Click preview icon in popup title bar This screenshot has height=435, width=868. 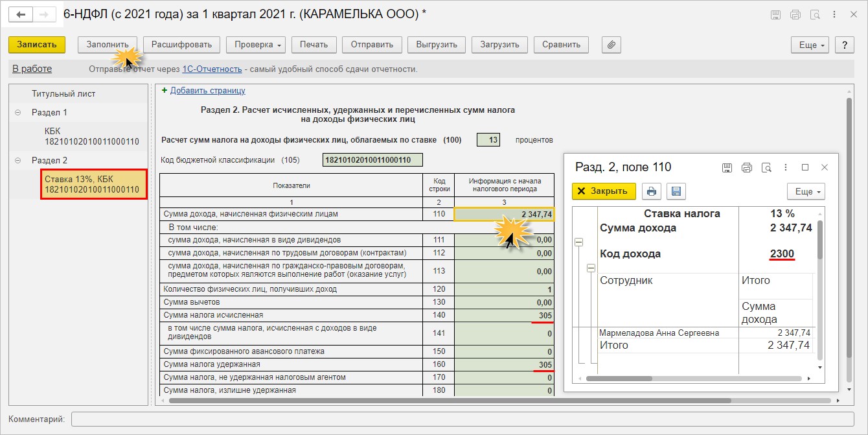(766, 167)
